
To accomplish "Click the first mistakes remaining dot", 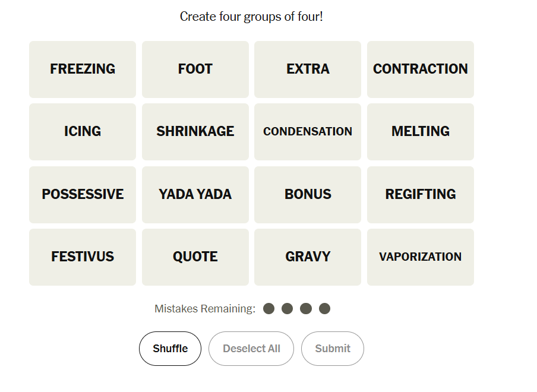I will click(x=268, y=309).
